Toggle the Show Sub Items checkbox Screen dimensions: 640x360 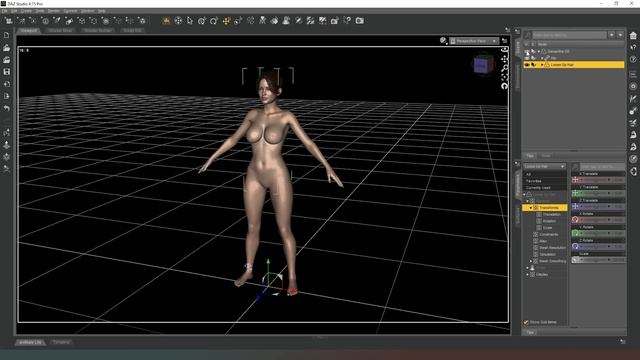(526, 322)
